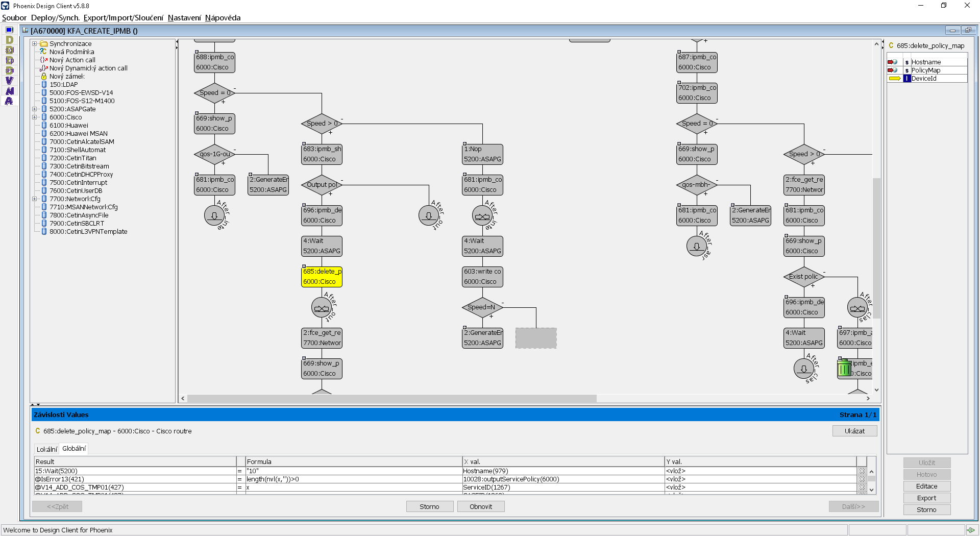Open the tcp tool in left toolbar

(9, 60)
